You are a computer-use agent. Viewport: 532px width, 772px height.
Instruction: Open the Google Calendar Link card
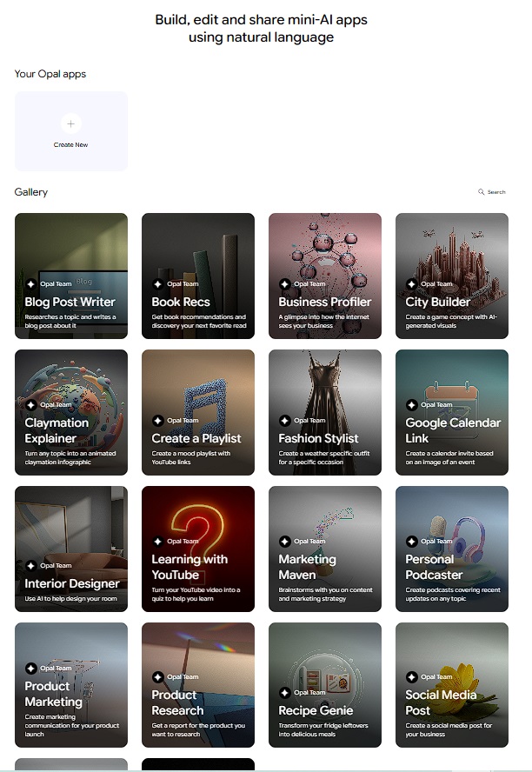[452, 412]
